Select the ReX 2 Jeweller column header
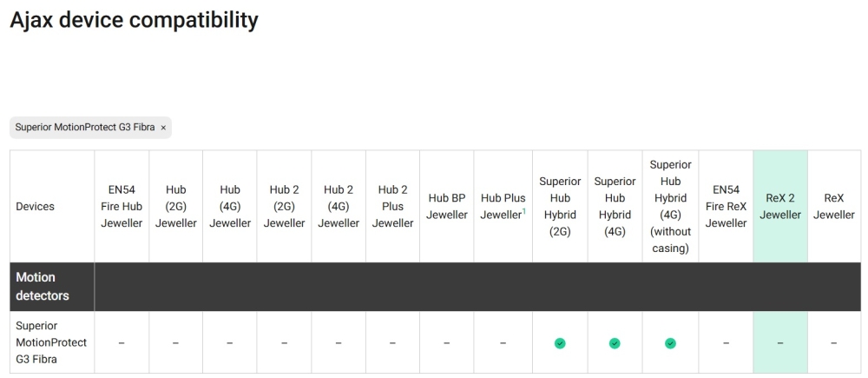Screen dimensions: 868x378 tap(780, 207)
